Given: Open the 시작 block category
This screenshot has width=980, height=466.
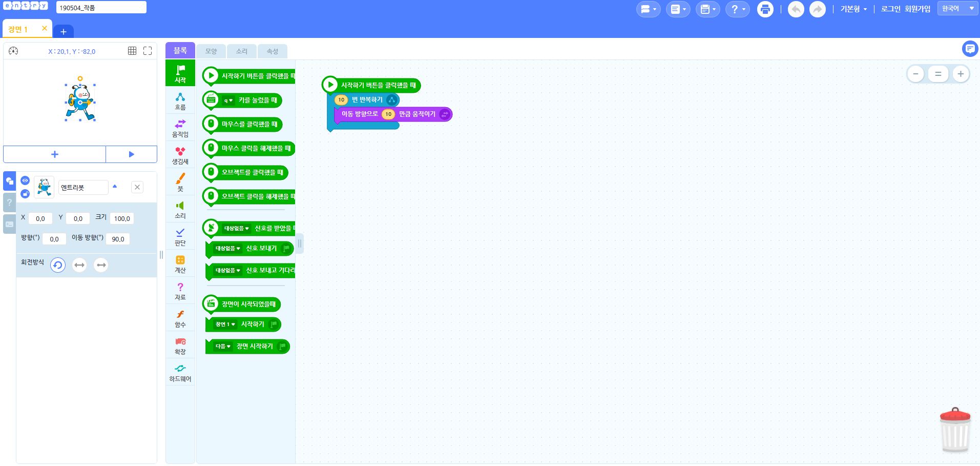Looking at the screenshot, I should click(180, 73).
